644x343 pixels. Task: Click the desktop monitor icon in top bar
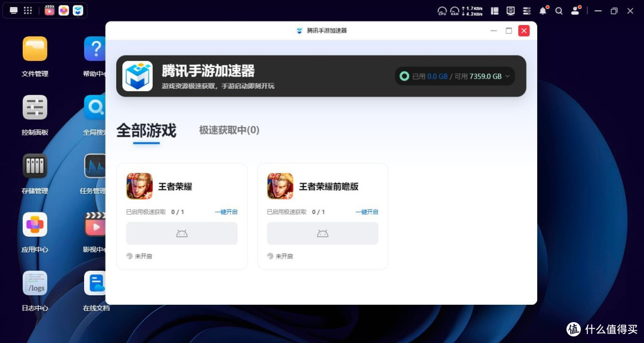[14, 11]
